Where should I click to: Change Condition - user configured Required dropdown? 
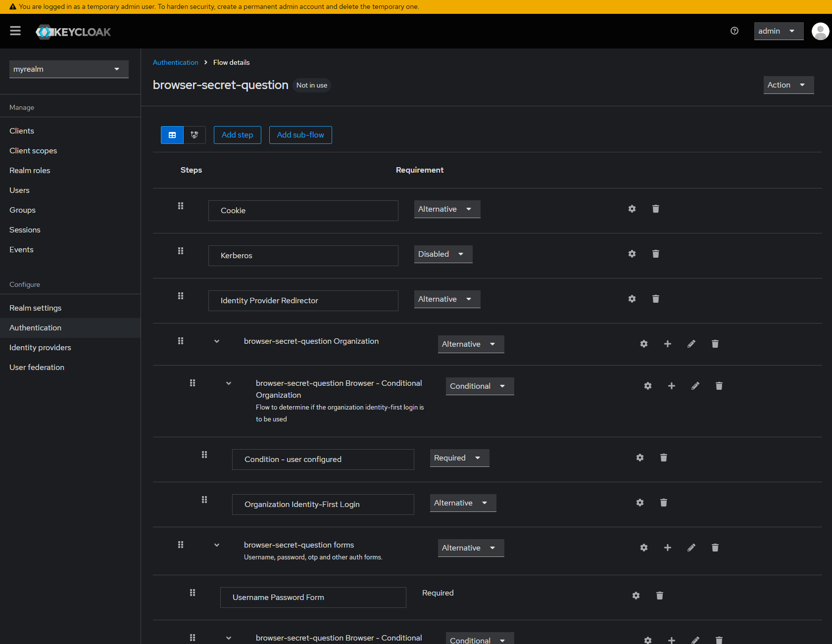[459, 458]
